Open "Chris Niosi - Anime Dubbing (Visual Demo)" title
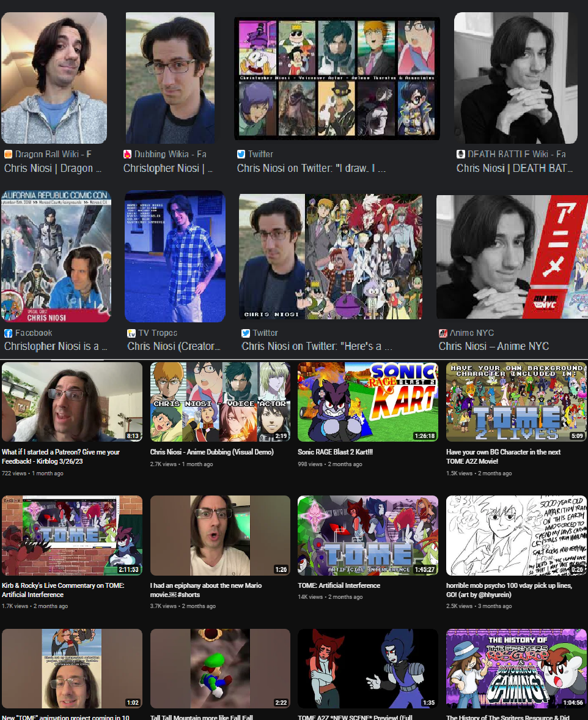The image size is (588, 720). coord(211,452)
